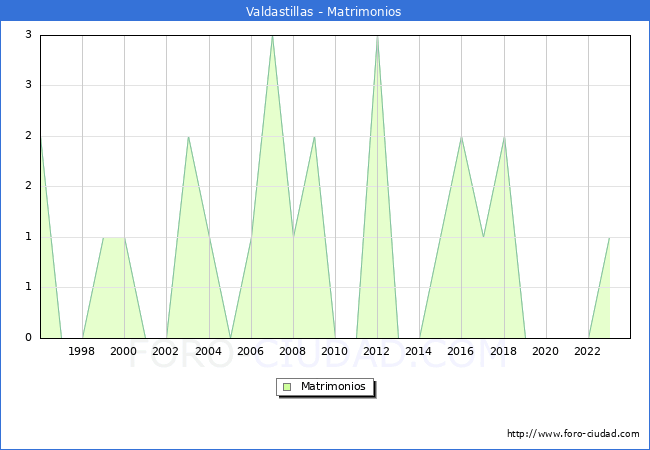Click the 2016 peak data point

461,137
